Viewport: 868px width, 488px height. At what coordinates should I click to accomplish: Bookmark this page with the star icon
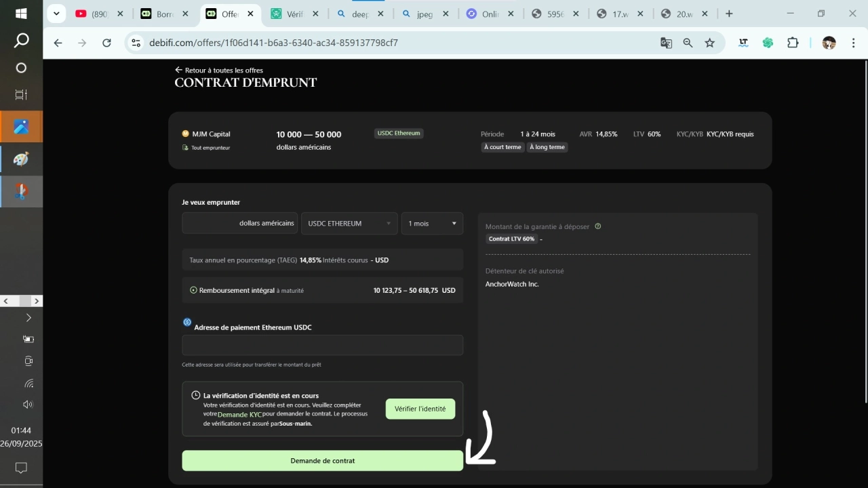(709, 43)
